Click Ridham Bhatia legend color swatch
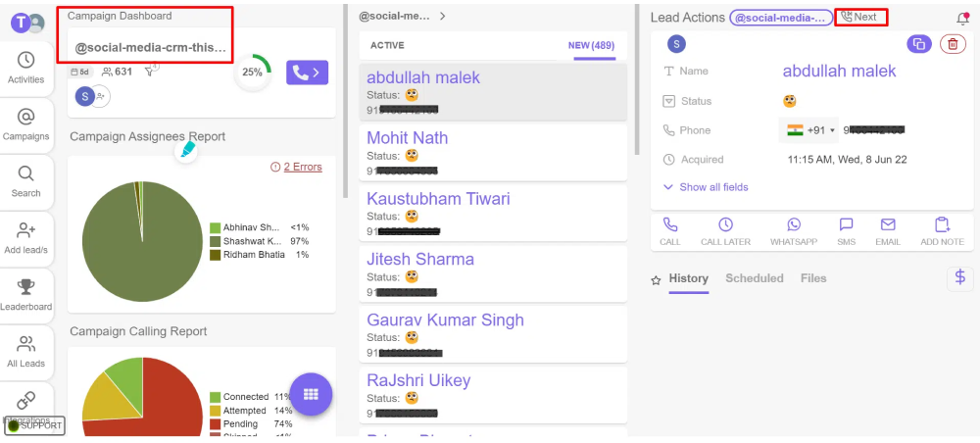Image resolution: width=980 pixels, height=443 pixels. pos(215,255)
